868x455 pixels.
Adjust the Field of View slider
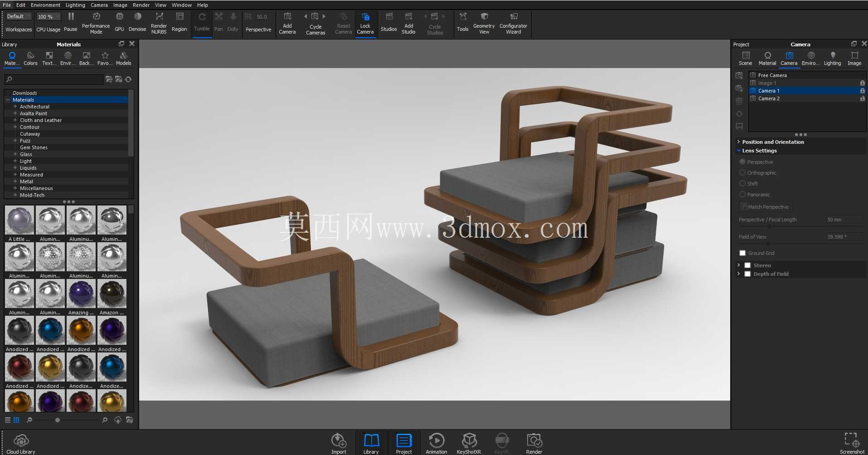tap(768, 244)
